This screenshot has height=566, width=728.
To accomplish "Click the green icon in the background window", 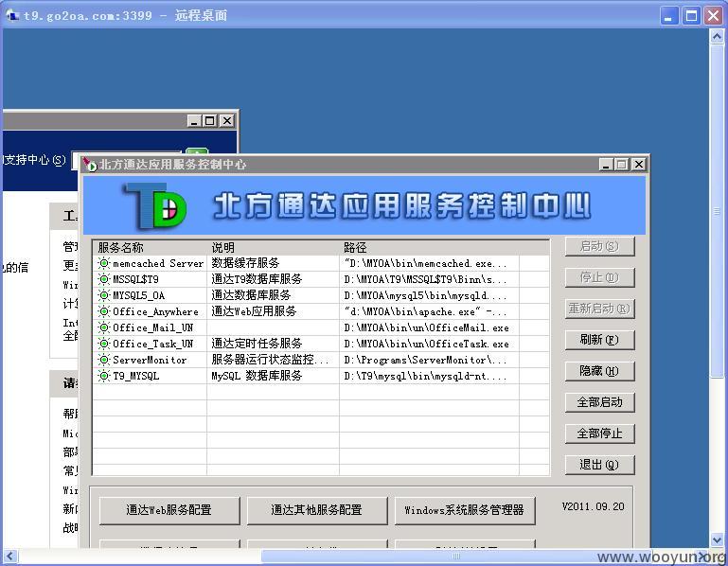I will [x=197, y=151].
